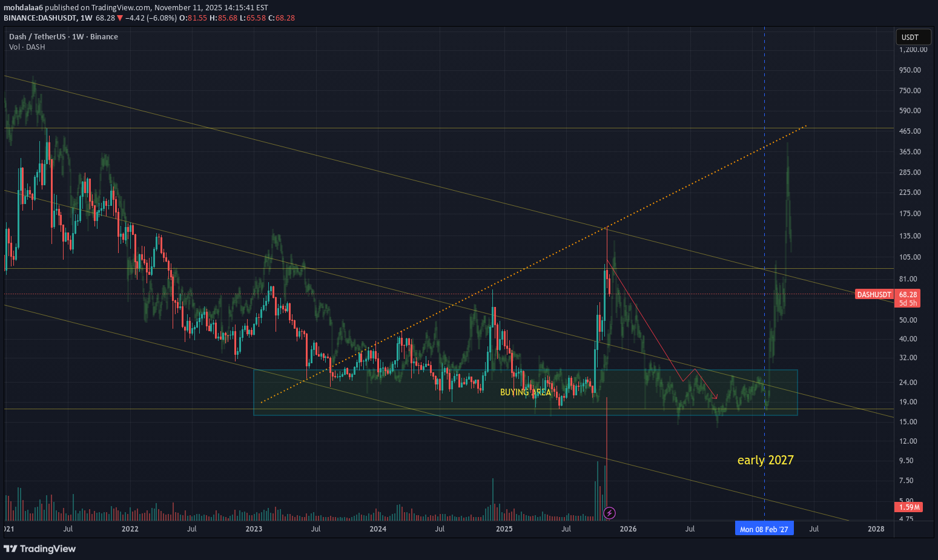Click the mohdalaa6 author name

23,8
